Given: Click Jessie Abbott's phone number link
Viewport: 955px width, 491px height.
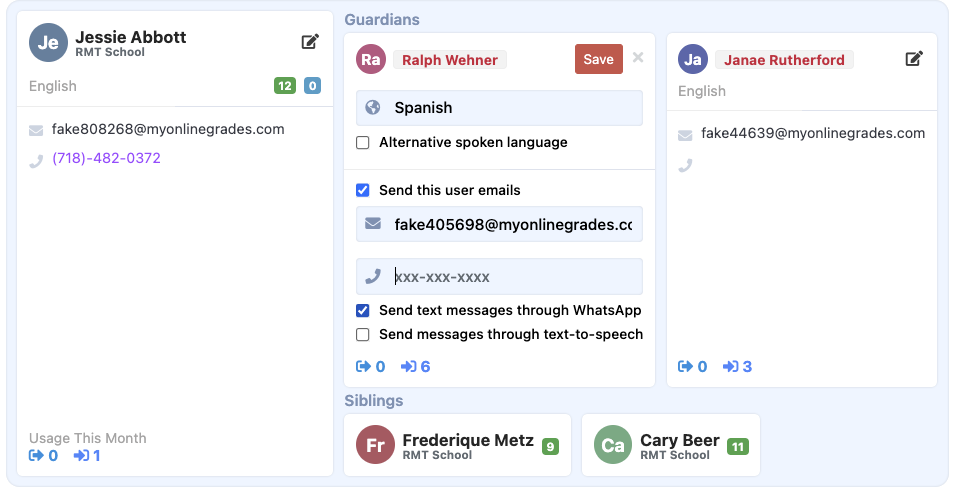Looking at the screenshot, I should click(x=106, y=158).
